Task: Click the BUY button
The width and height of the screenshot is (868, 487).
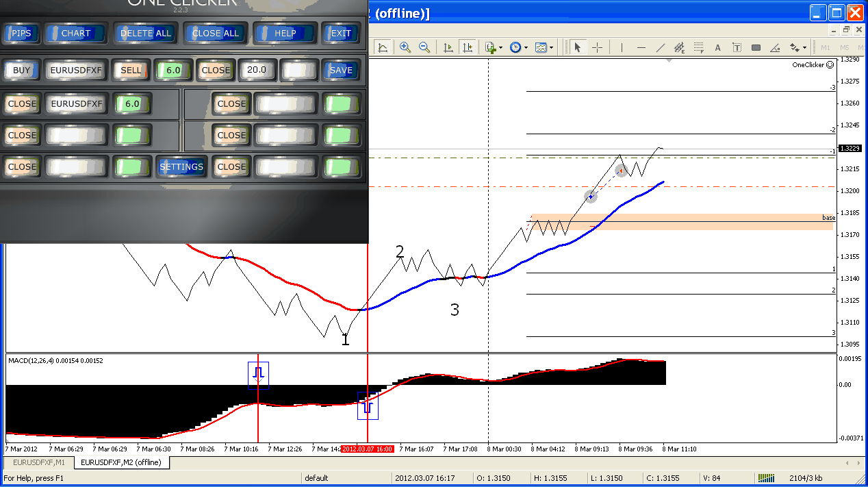Action: (x=21, y=70)
